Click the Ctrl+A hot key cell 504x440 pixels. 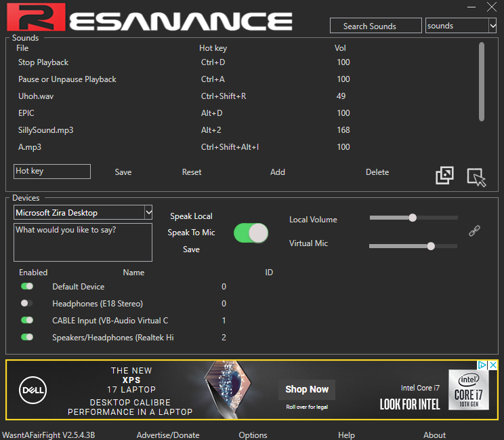point(213,79)
